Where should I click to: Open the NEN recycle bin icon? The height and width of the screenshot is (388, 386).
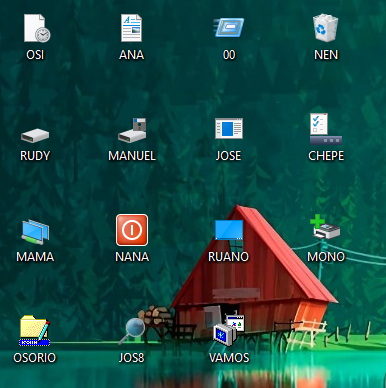tap(326, 28)
